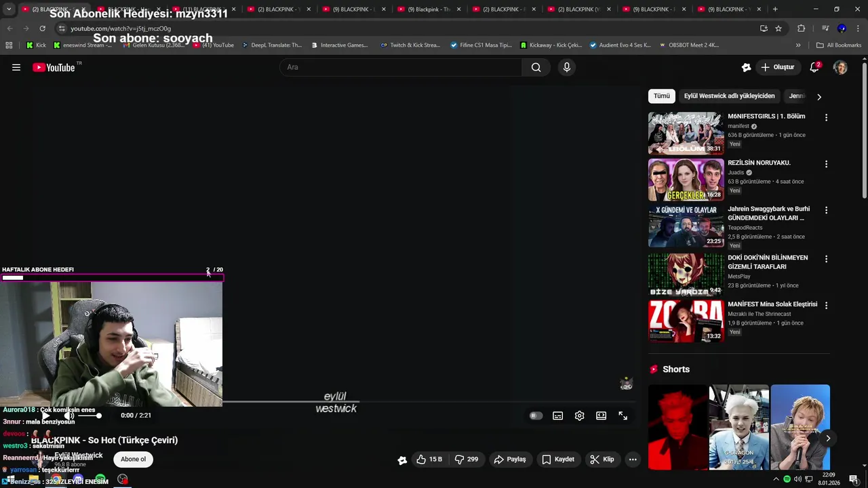
Task: Open the account avatar menu
Action: click(840, 67)
